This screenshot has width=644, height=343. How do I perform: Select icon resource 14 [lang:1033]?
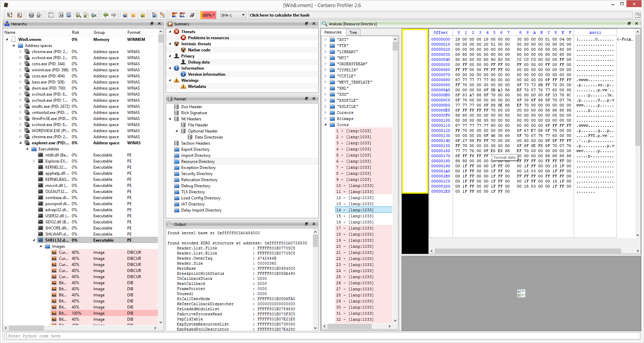[x=364, y=210]
